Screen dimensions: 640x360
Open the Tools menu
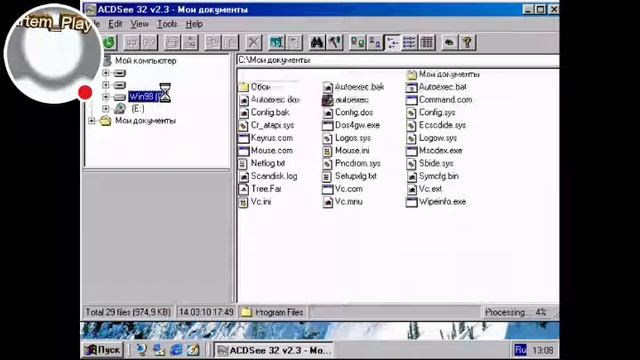167,24
